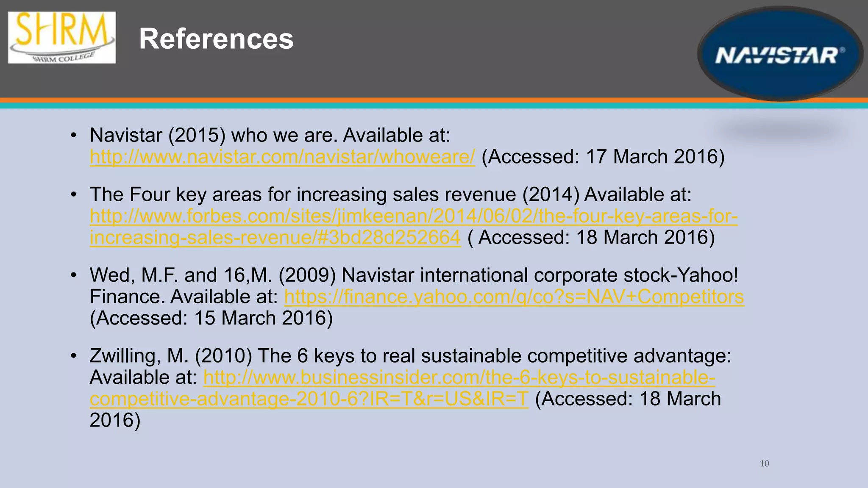
Task: Click the bullet beside the Navistar (2015) reference
Action: pos(74,136)
